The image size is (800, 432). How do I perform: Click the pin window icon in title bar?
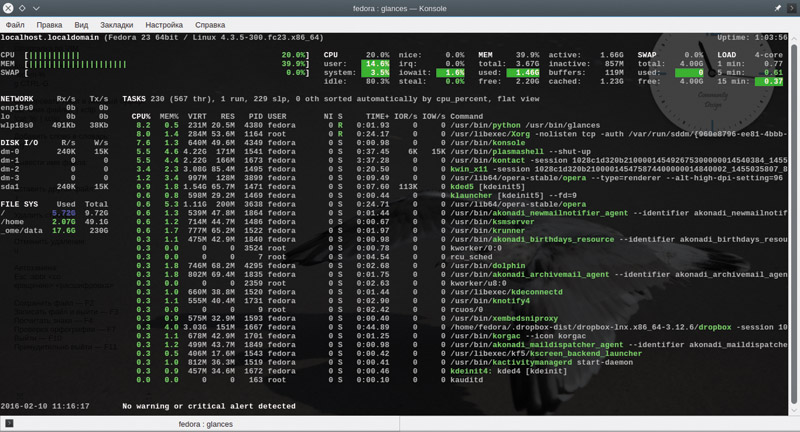point(778,8)
